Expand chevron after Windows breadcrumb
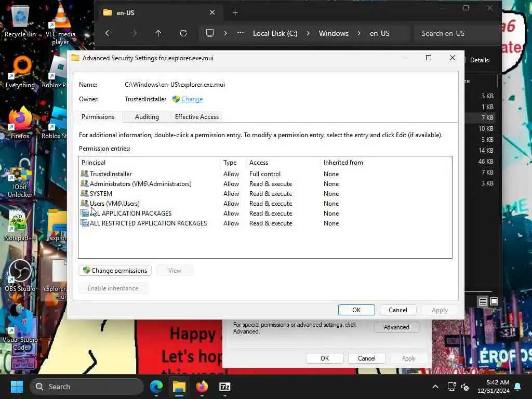The image size is (532, 399). pyautogui.click(x=359, y=33)
